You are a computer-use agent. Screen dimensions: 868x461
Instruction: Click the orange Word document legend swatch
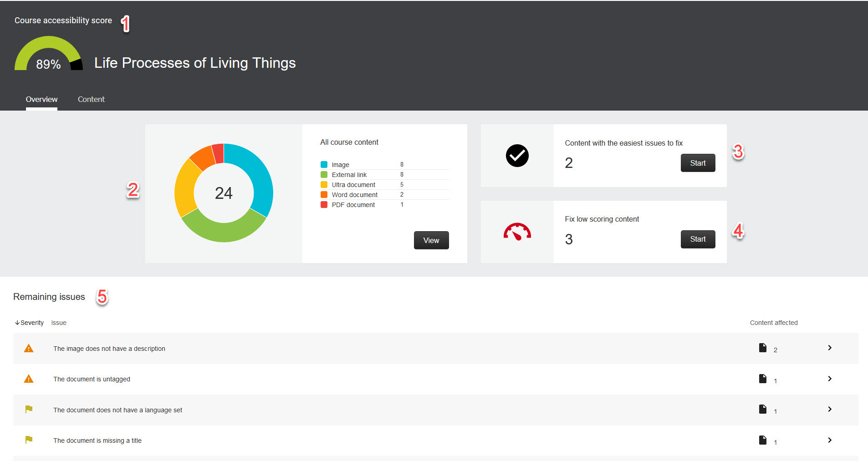click(x=324, y=194)
